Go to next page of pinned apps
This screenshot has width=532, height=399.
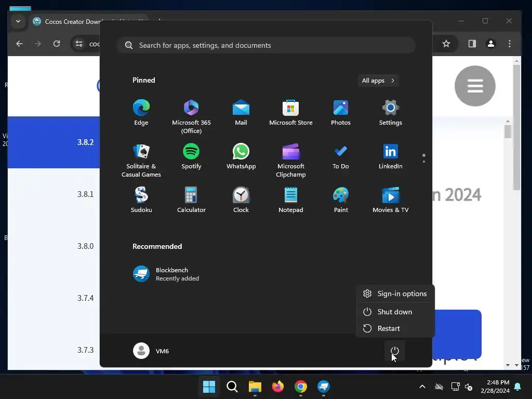(x=424, y=162)
